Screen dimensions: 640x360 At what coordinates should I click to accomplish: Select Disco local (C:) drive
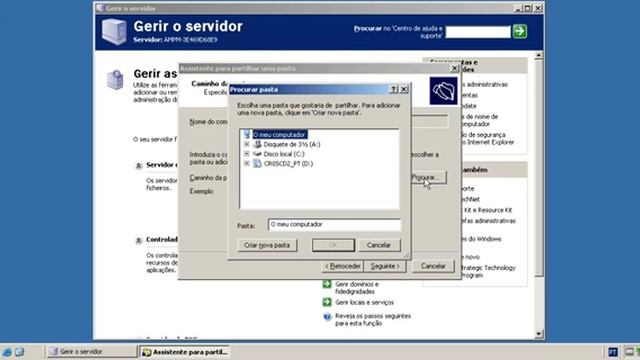coord(284,154)
